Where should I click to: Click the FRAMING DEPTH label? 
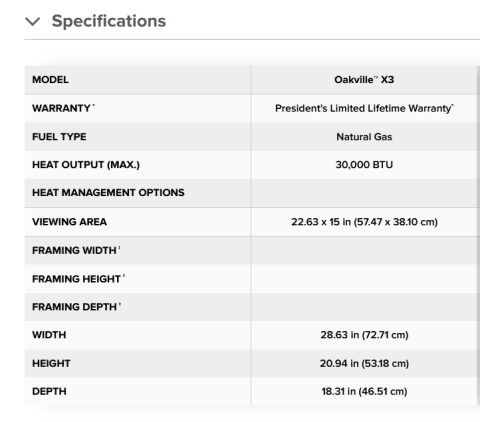[76, 307]
